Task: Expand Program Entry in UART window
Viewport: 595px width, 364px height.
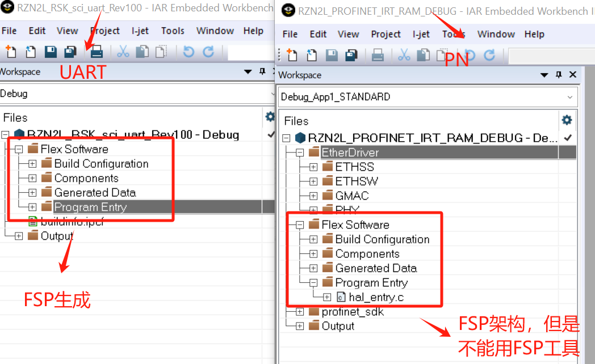Action: (32, 207)
